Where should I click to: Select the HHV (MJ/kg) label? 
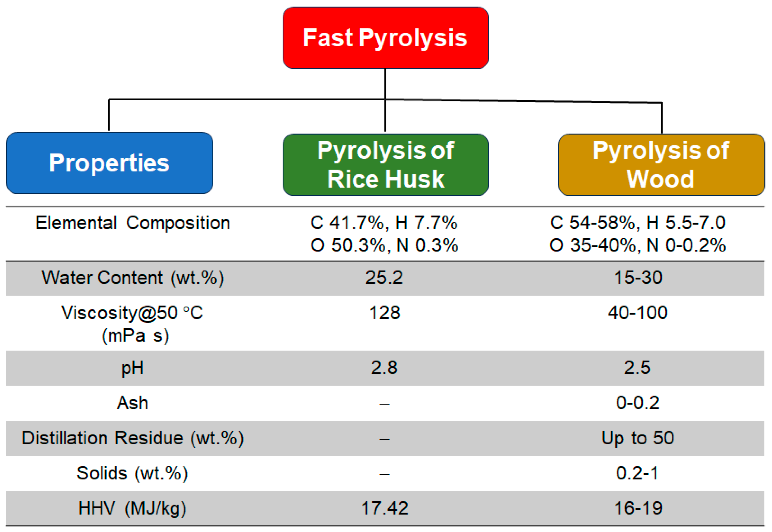133,508
